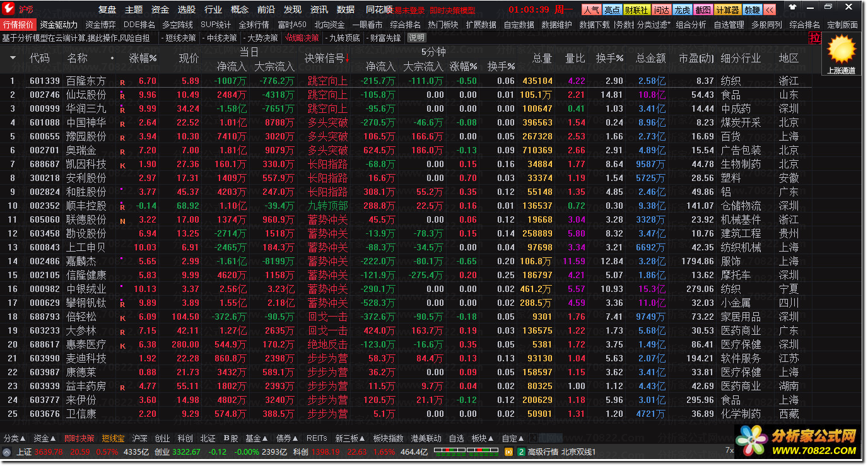Click the 中线决策 button
This screenshot has width=868, height=466.
coord(221,38)
